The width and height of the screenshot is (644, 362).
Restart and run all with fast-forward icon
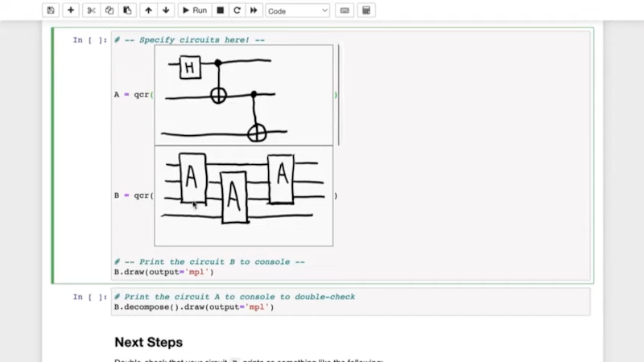[x=254, y=10]
